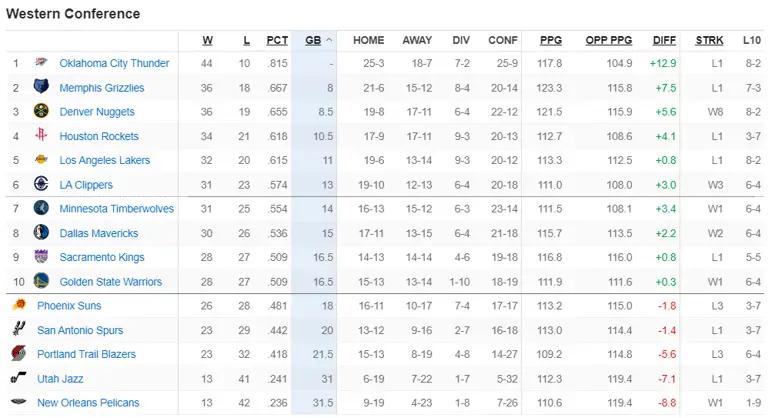Click the Minnesota Timberwolves logo icon
768x418 pixels.
click(41, 208)
